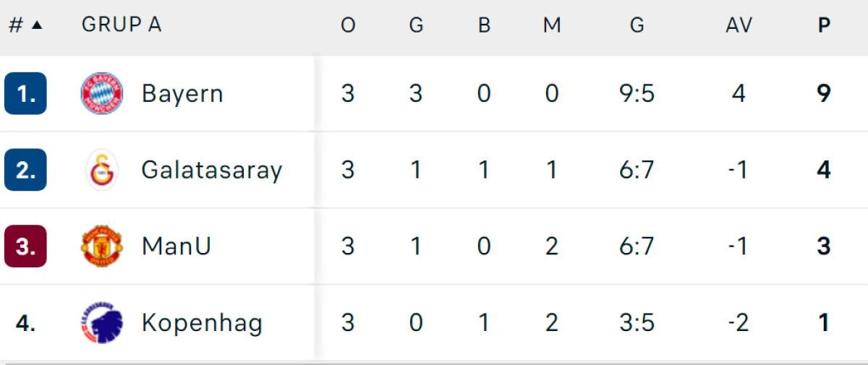Click the rank 4 position number
The image size is (868, 365).
25,323
